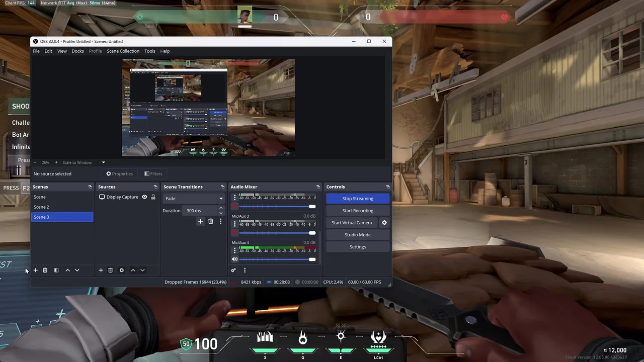Open source properties gear in Sources toolbar
This screenshot has width=644, height=362.
pos(121,270)
